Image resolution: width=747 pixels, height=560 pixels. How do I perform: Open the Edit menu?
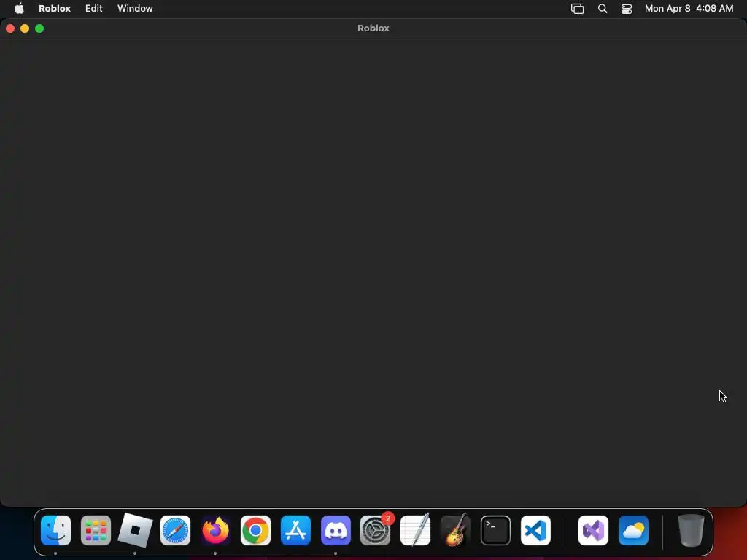[x=94, y=9]
